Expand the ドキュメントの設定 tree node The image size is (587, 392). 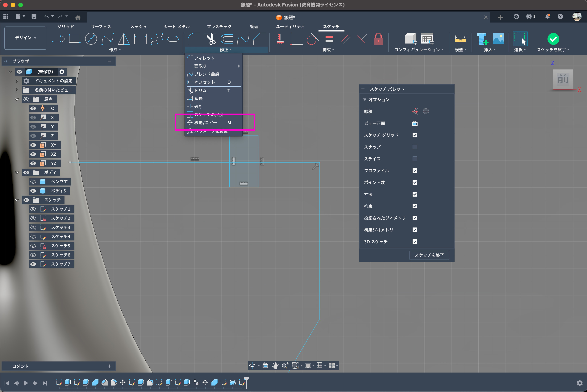(17, 81)
